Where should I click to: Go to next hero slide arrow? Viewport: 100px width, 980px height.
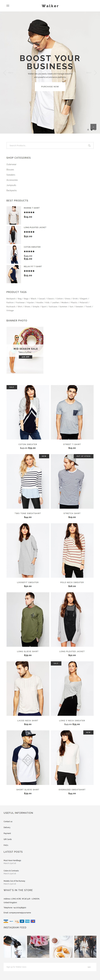pos(95,72)
